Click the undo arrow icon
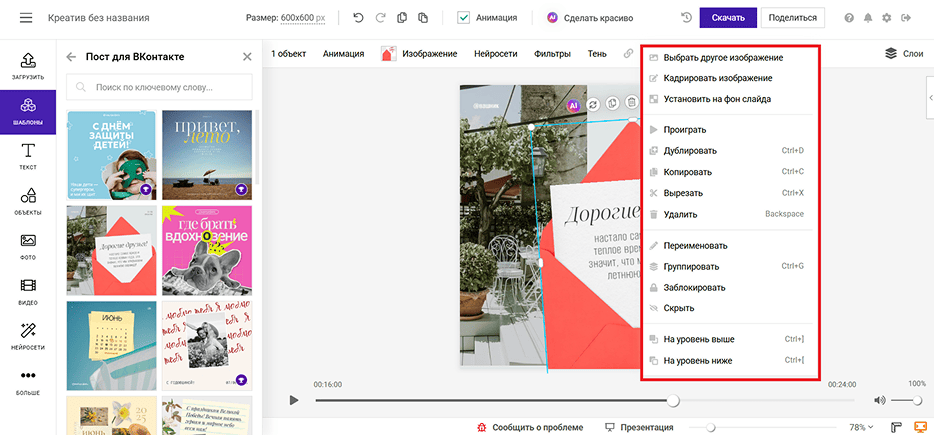Screen dimensions: 934x435 [x=358, y=18]
